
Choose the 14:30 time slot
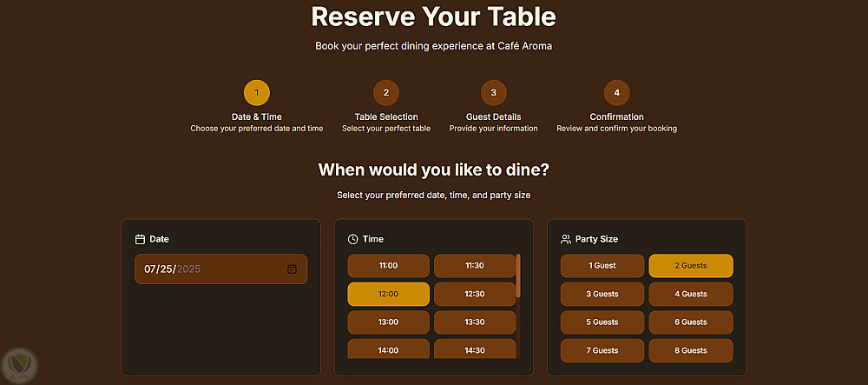tap(474, 350)
